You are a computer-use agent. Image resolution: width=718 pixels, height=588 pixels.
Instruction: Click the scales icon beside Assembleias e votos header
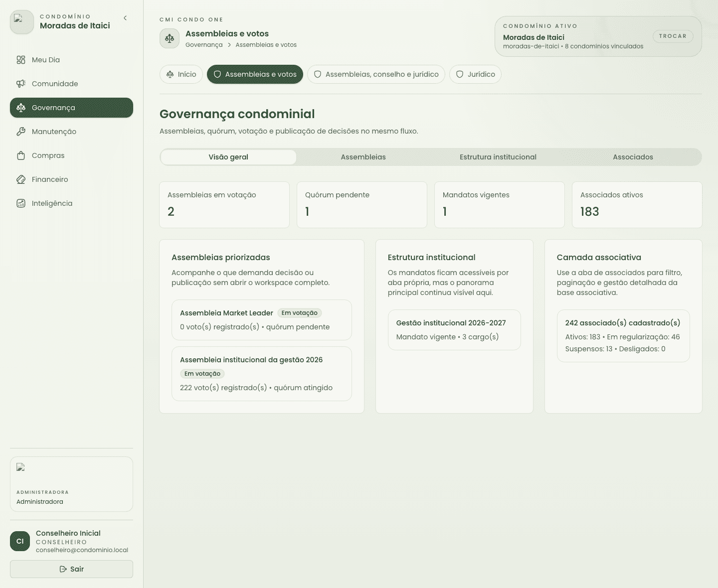coord(170,38)
